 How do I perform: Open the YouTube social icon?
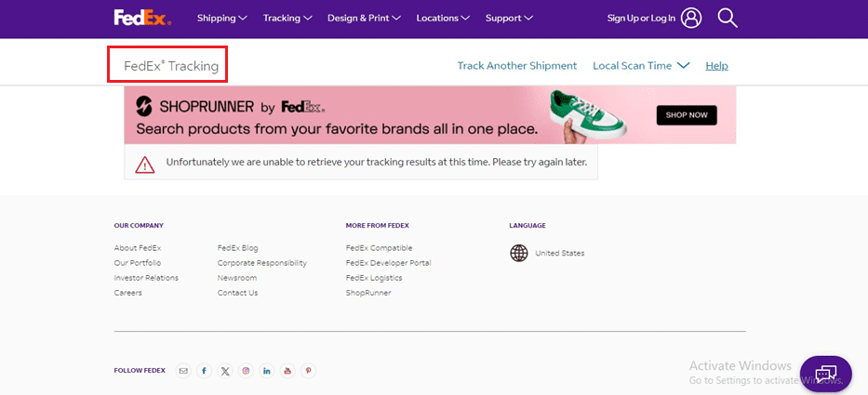[x=287, y=371]
